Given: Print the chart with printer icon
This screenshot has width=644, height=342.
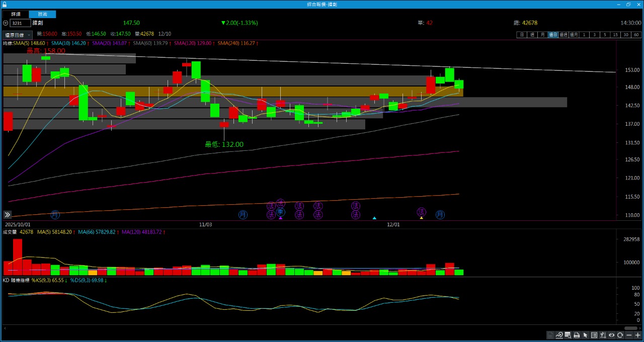Looking at the screenshot, I should 577,335.
